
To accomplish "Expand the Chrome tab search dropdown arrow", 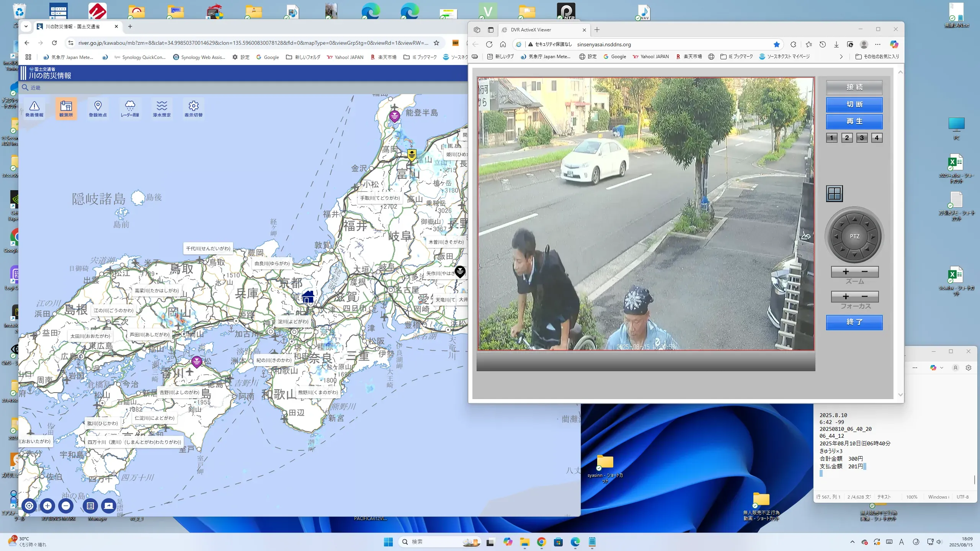I will pyautogui.click(x=26, y=26).
